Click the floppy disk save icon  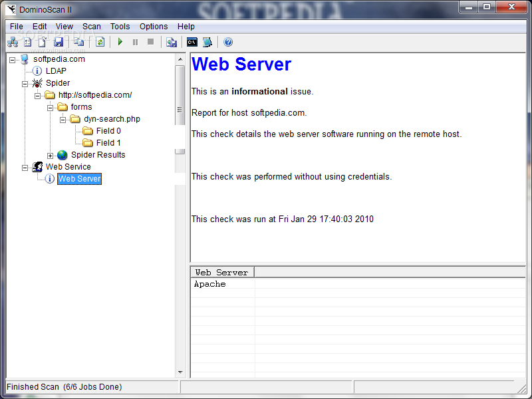pyautogui.click(x=59, y=42)
